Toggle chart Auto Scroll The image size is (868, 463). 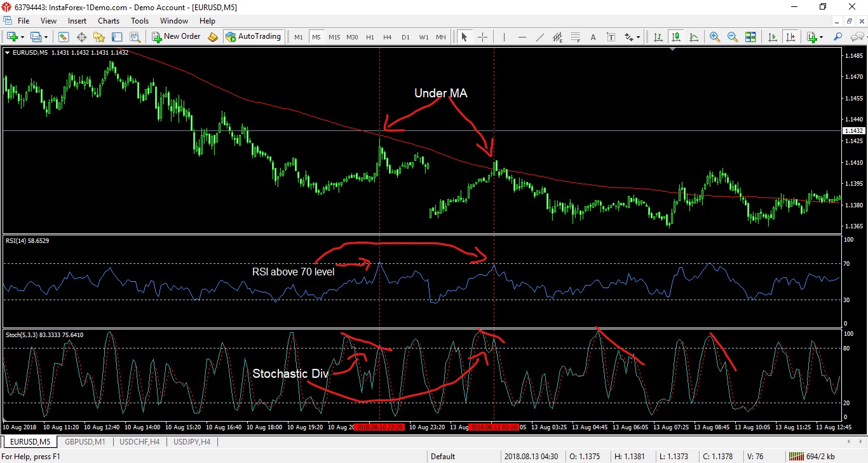tap(772, 37)
